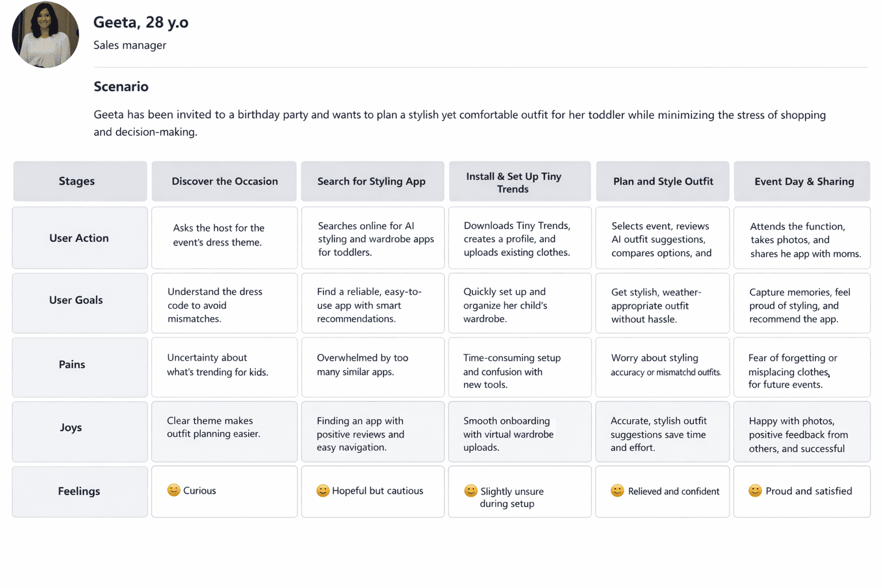Viewport: 882px width, 588px height.
Task: Select the Install & Set Up Tiny Trends header
Action: click(x=513, y=182)
